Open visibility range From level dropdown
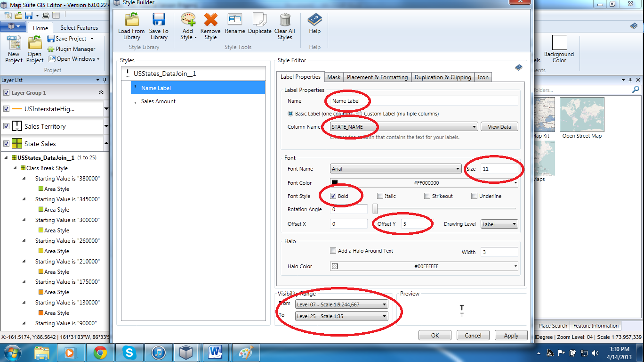Viewport: 644px width, 362px height. pos(385,304)
